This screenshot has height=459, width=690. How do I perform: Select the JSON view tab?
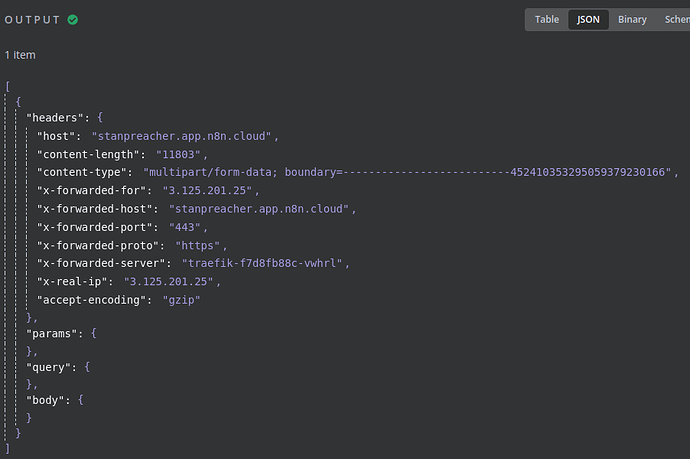(x=589, y=19)
